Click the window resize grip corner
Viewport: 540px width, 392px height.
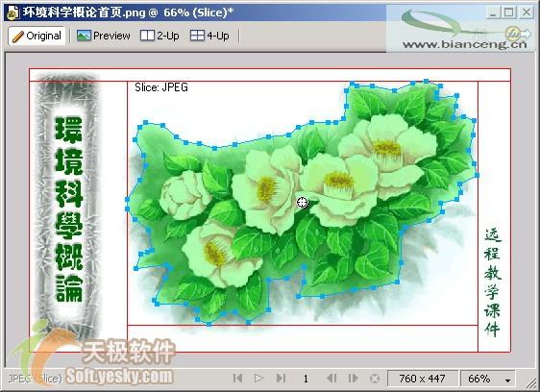point(530,383)
